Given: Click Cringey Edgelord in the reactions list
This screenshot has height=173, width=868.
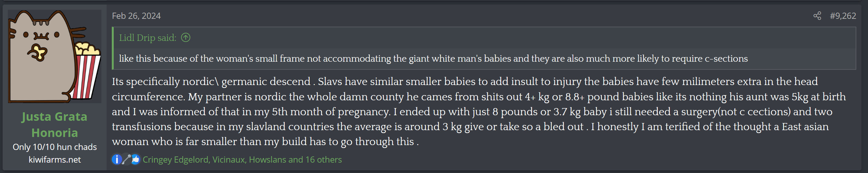Looking at the screenshot, I should click(175, 160).
